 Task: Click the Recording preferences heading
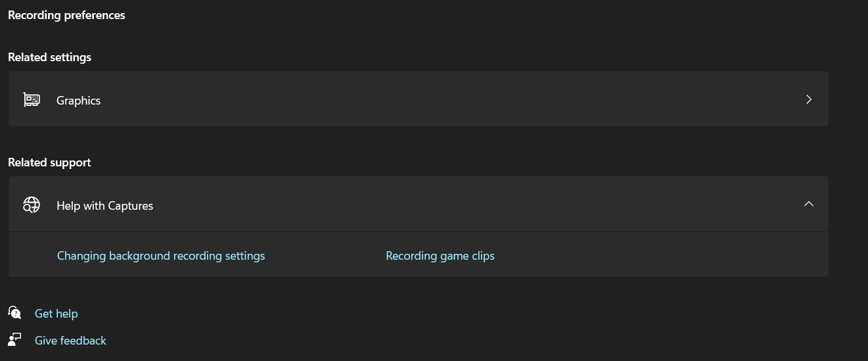coord(66,15)
